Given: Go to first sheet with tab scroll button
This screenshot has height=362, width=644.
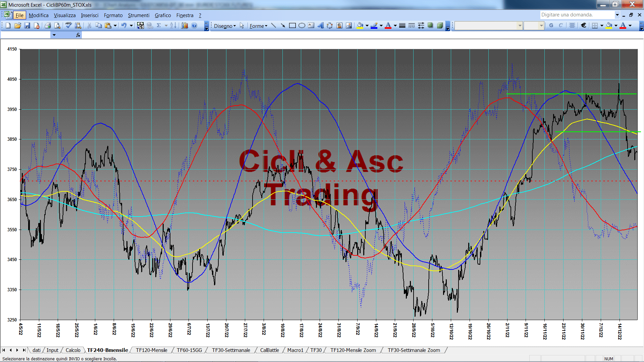Looking at the screenshot, I should tap(4, 350).
